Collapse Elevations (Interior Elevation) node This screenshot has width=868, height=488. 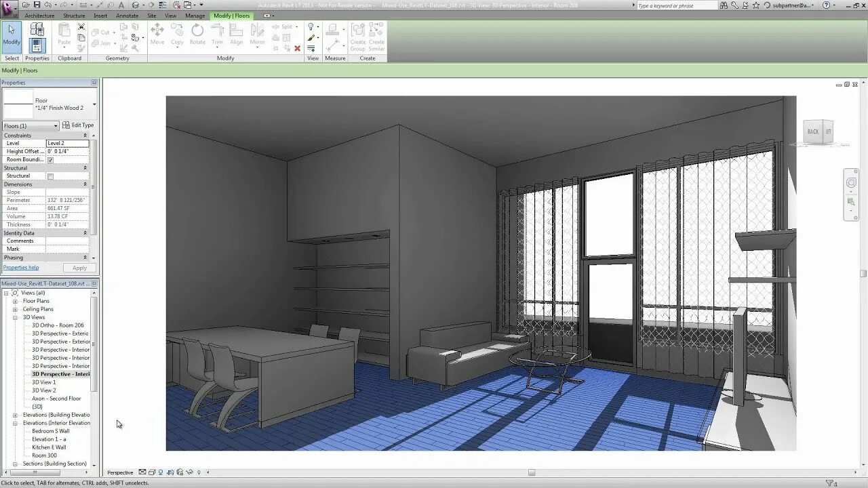tap(15, 423)
